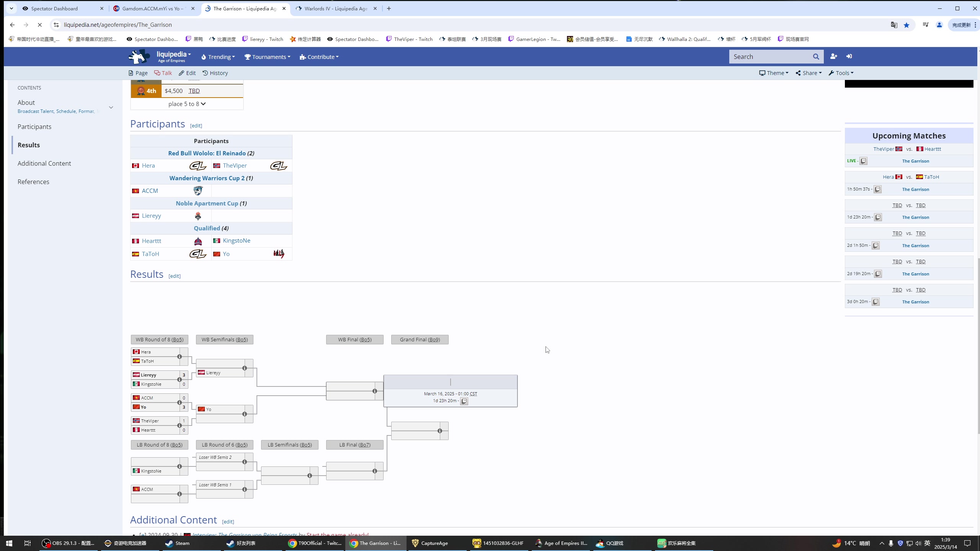Open the Contribute dropdown menu
The height and width of the screenshot is (551, 980).
click(319, 57)
